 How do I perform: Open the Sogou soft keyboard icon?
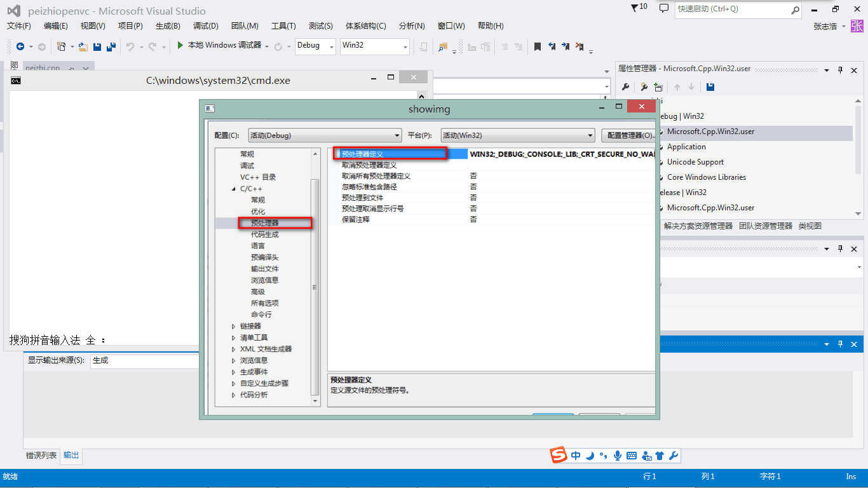coord(632,456)
